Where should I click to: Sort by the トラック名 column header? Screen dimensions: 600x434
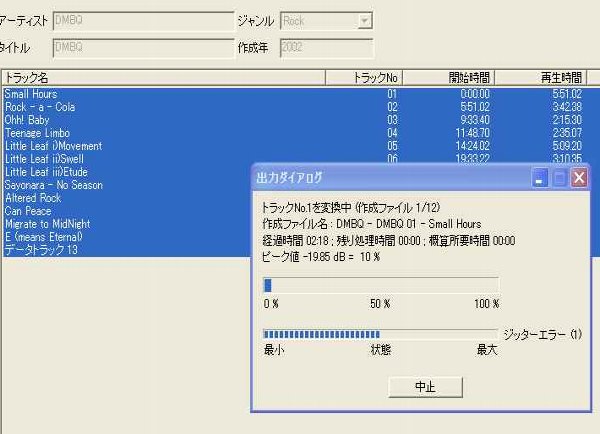tap(163, 77)
